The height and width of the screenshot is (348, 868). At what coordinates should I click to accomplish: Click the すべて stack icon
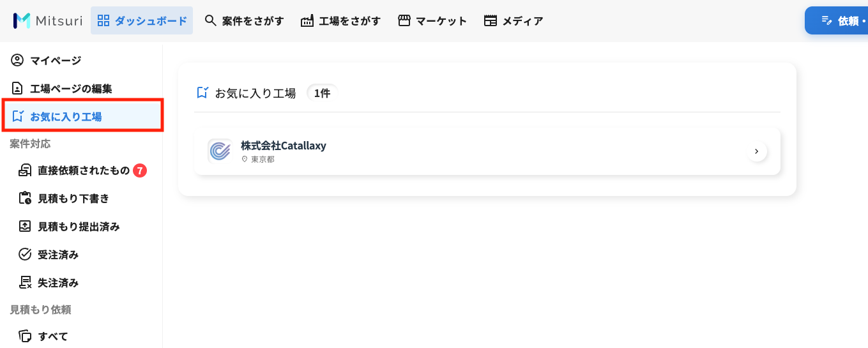point(25,336)
